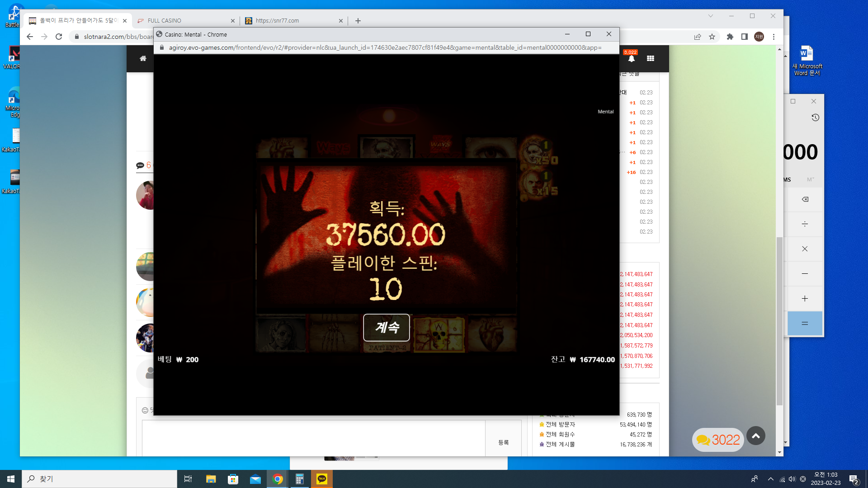Image resolution: width=868 pixels, height=488 pixels.
Task: Click inside the comment text box
Action: coord(314,438)
